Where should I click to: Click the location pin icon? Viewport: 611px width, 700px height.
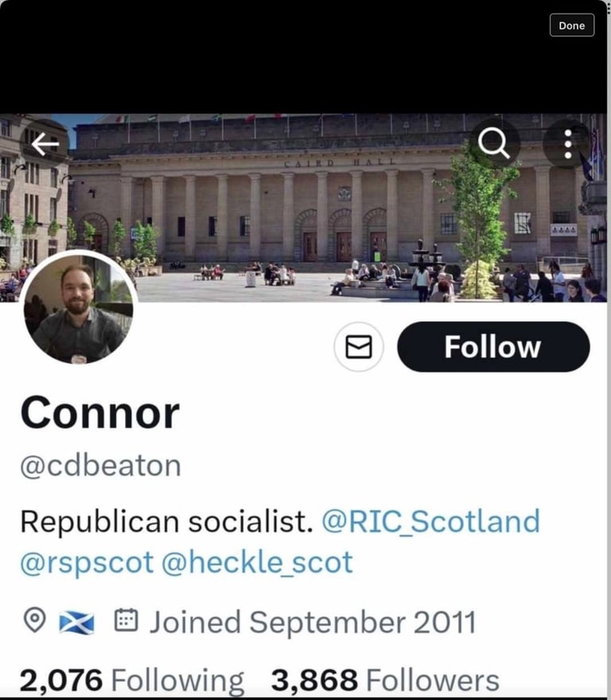coord(33,621)
